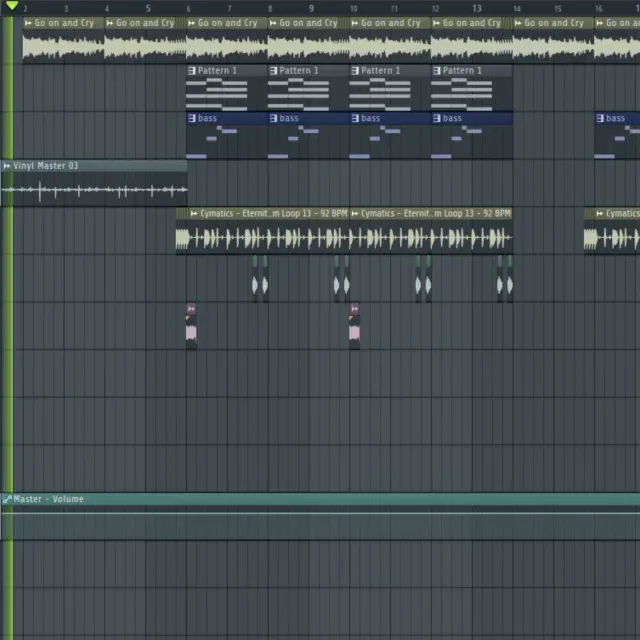This screenshot has width=640, height=640.
Task: Click the audio icon of Go on and Cry clip at bar 6
Action: tap(191, 23)
